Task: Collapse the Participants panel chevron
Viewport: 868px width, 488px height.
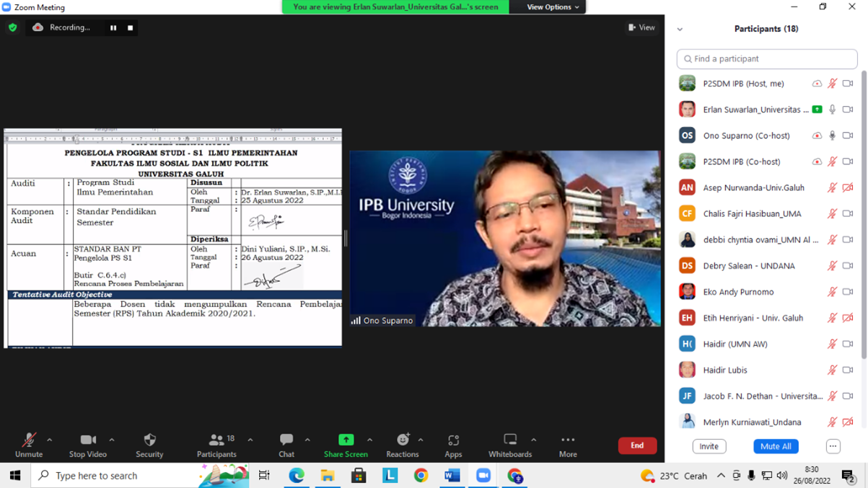Action: tap(680, 30)
